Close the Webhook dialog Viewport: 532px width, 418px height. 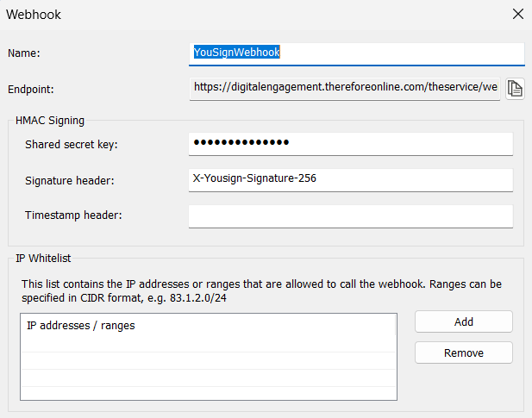(518, 15)
